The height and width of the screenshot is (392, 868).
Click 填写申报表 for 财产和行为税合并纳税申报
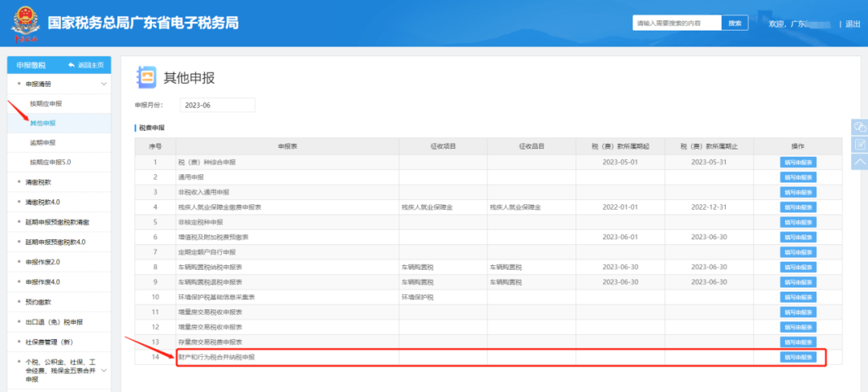[798, 357]
